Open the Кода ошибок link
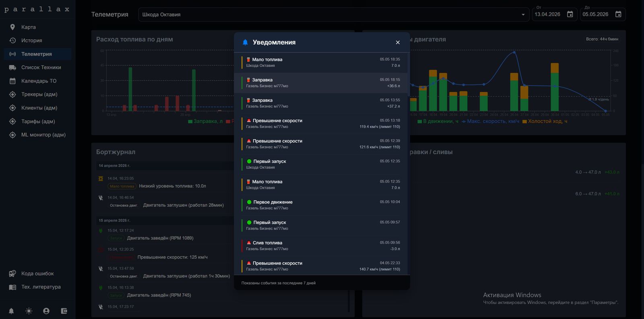Screen dimensions: 644x319 pyautogui.click(x=38, y=274)
